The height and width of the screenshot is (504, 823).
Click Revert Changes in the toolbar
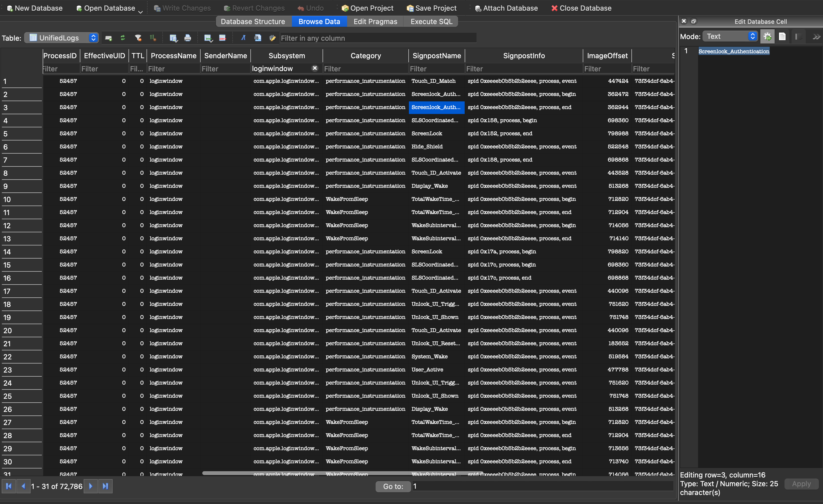click(254, 8)
